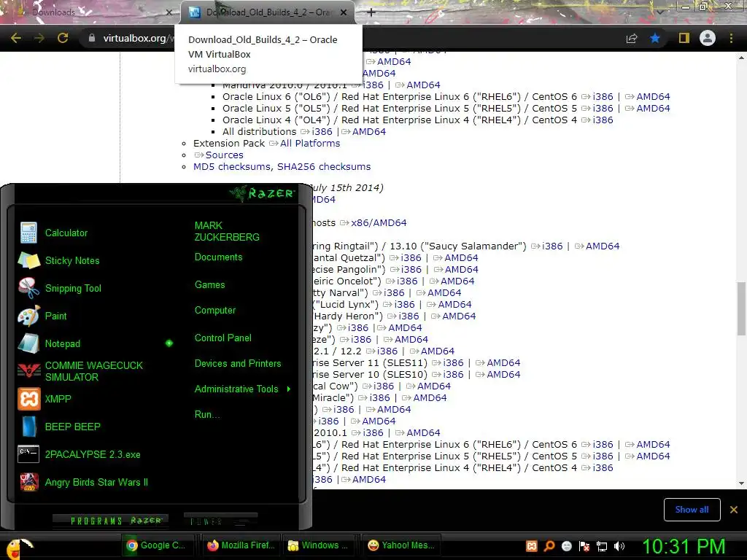Open a new browser tab
Image resolution: width=747 pixels, height=560 pixels.
click(371, 12)
